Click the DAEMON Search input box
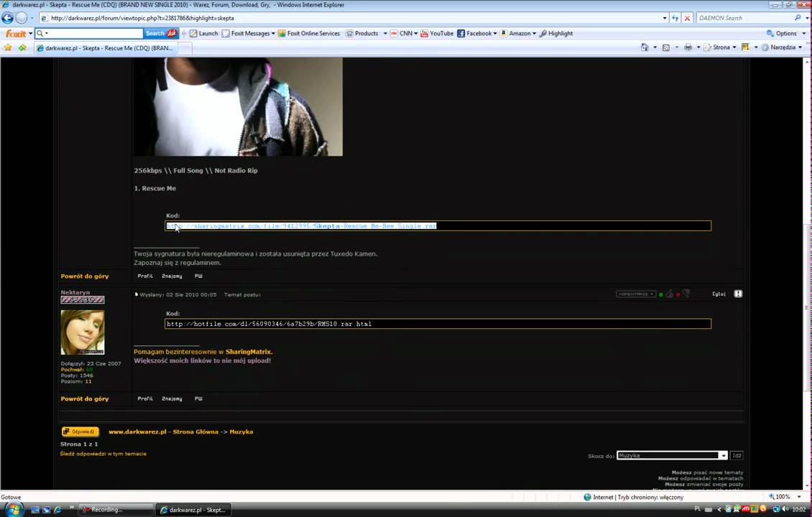 744,18
